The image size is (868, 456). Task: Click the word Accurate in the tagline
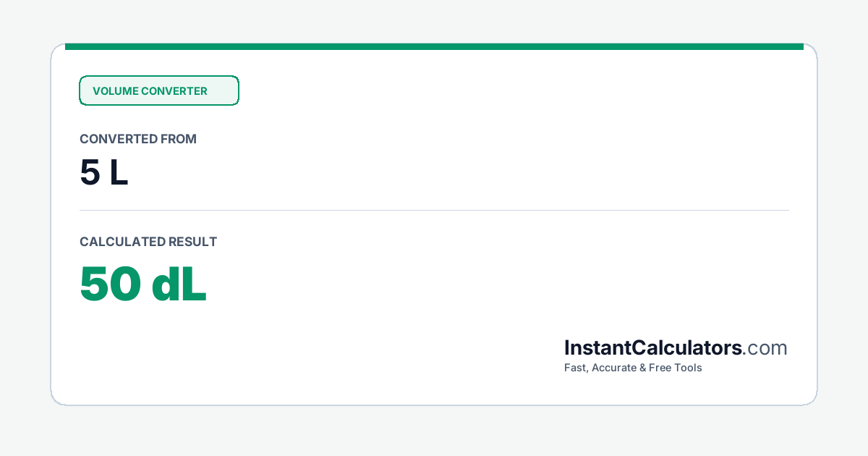pos(615,368)
